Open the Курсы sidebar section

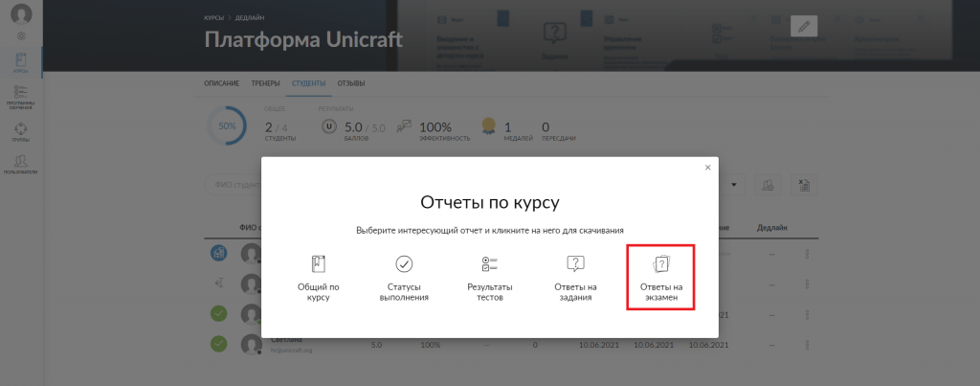click(x=21, y=63)
